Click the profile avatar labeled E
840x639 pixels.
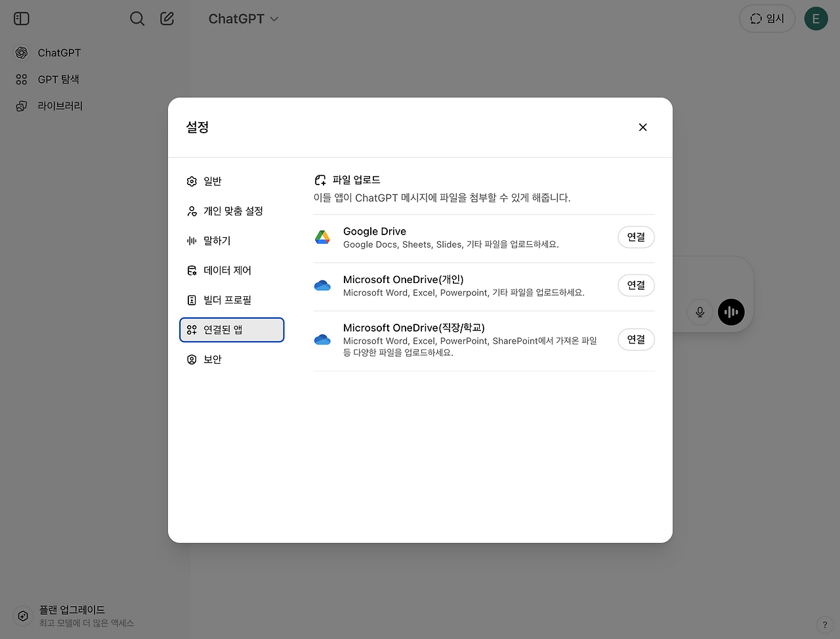tap(816, 18)
